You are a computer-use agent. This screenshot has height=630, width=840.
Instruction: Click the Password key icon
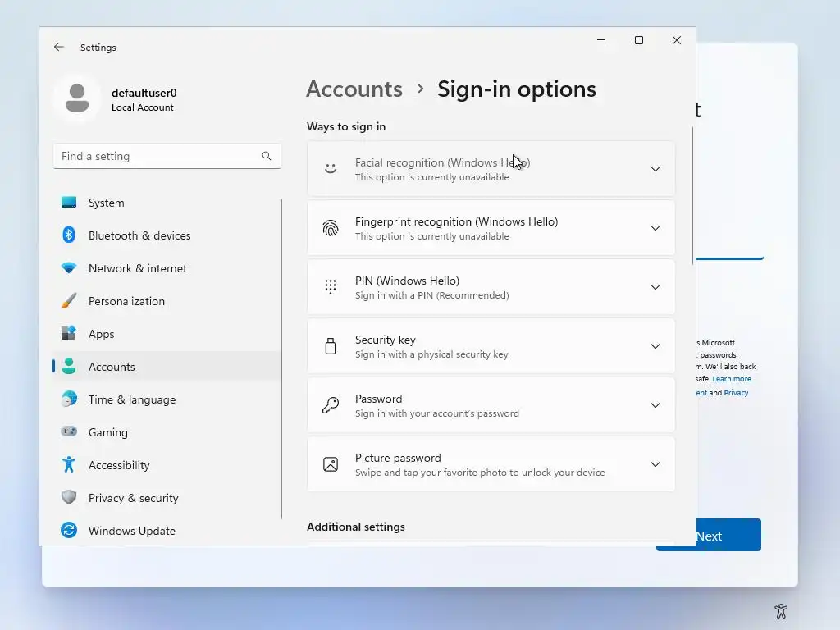tap(331, 405)
